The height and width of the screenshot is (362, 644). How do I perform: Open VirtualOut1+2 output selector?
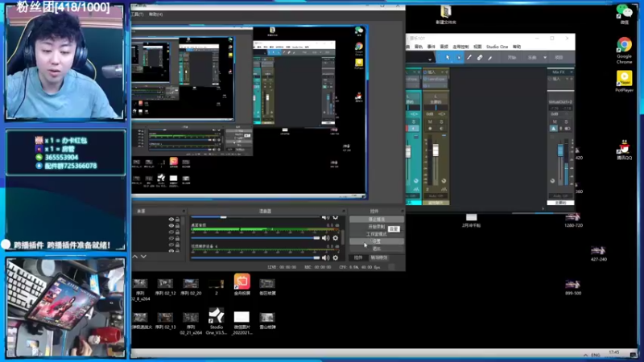click(560, 102)
